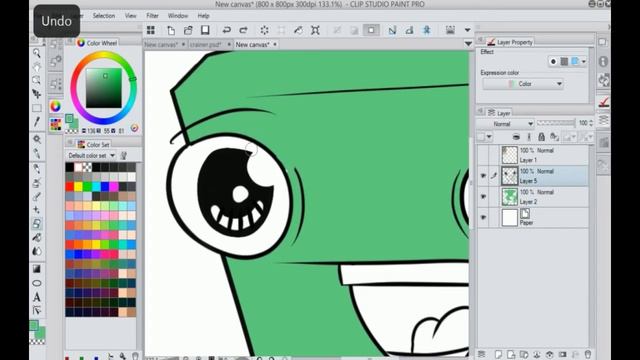Select the Zoom magnifier tool
The image size is (640, 360).
pos(37,53)
